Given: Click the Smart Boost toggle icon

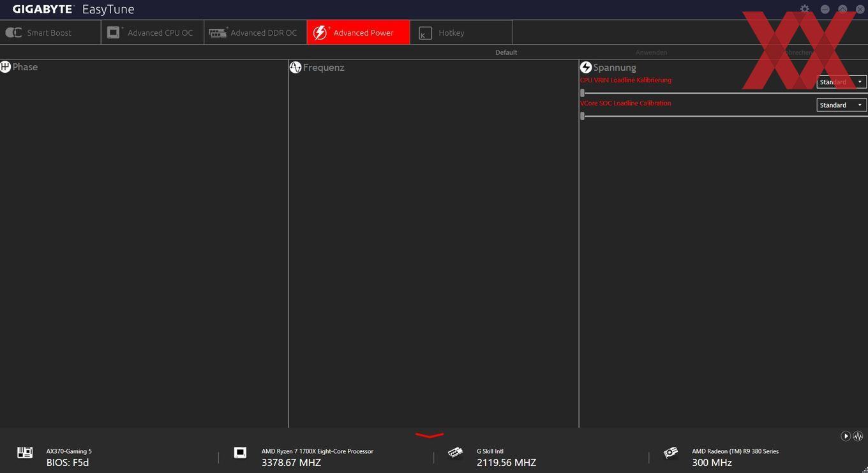Looking at the screenshot, I should (x=13, y=33).
